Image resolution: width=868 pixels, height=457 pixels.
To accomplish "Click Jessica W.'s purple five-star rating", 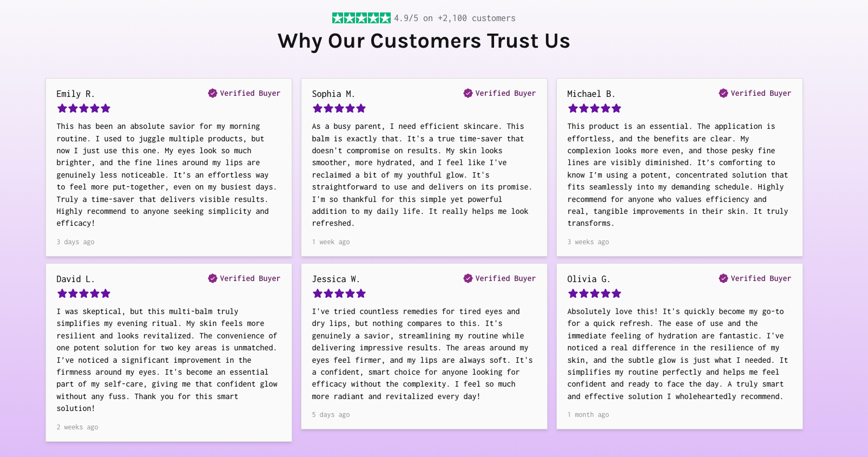I will (x=339, y=293).
